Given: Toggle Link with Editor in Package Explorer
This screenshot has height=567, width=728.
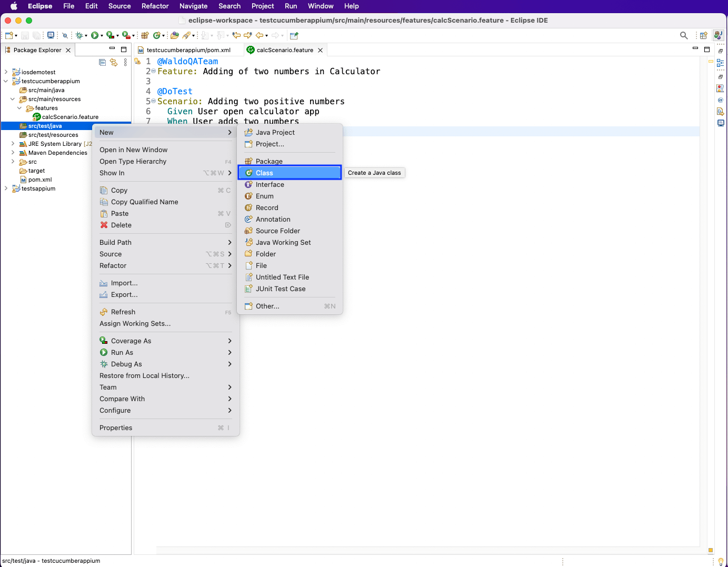Looking at the screenshot, I should [x=114, y=63].
